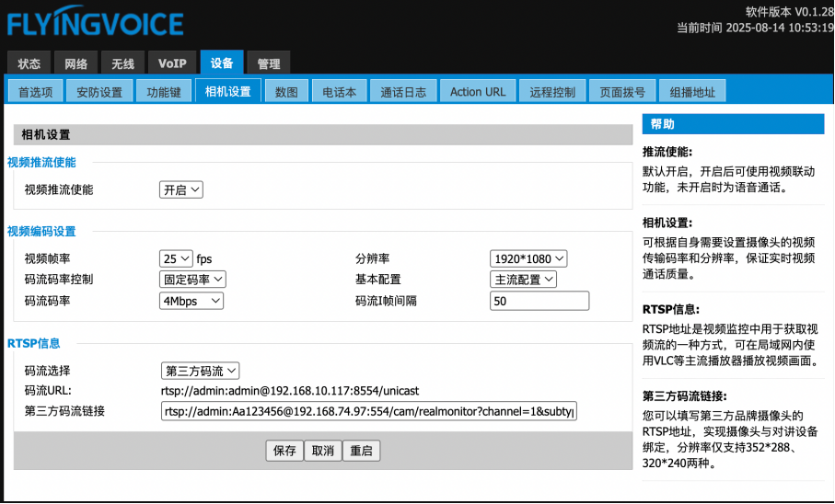Screen dimensions: 835x504
Task: Expand the 码流码率 4Mbps dropdown
Action: pos(191,301)
